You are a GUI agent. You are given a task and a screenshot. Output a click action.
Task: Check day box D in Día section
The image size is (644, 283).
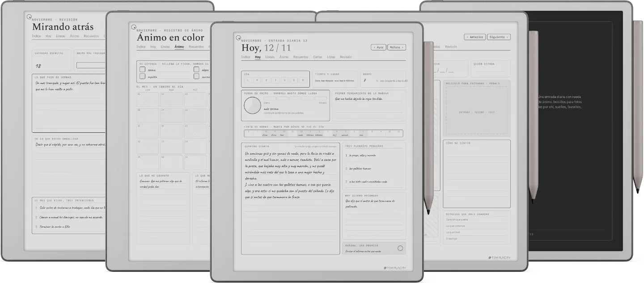point(303,80)
